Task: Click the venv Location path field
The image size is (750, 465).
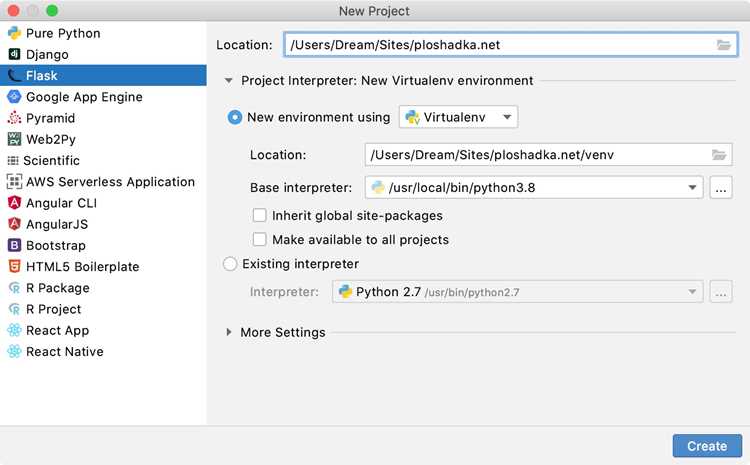Action: pyautogui.click(x=548, y=155)
